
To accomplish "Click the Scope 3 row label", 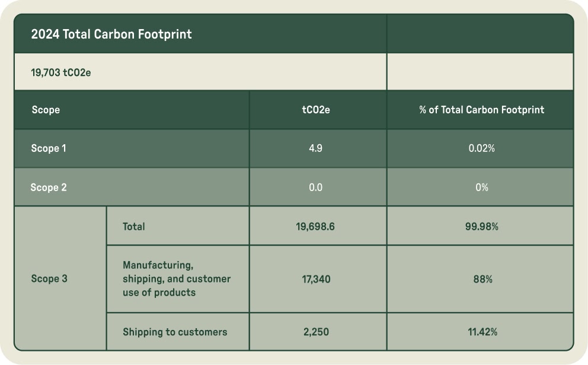I will click(x=49, y=279).
